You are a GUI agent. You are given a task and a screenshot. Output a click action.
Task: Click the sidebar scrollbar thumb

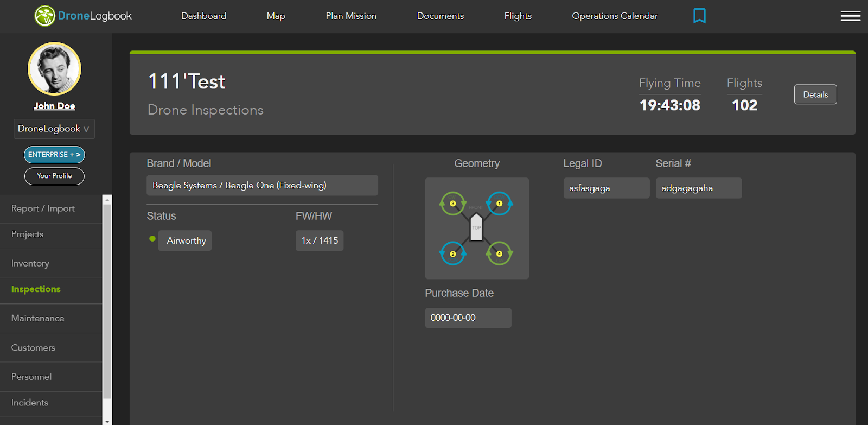point(107,301)
